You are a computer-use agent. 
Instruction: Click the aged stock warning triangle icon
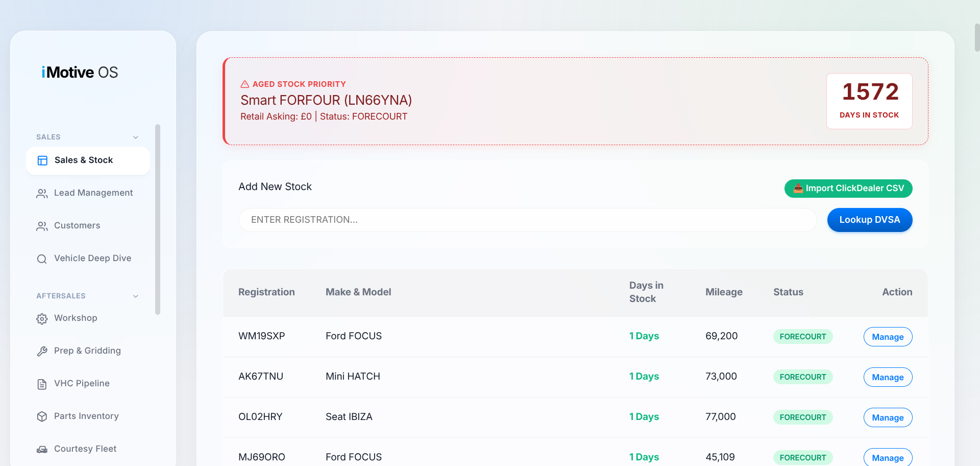pos(245,84)
